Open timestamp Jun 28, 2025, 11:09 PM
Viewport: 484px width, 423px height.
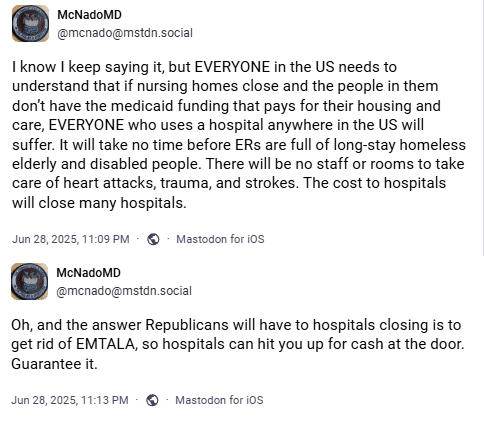[71, 239]
